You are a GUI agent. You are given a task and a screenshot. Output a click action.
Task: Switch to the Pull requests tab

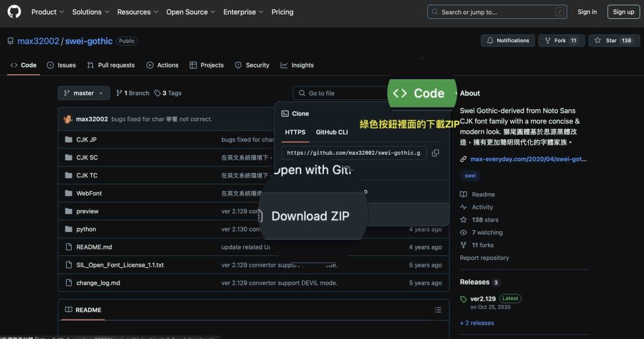[x=111, y=65]
